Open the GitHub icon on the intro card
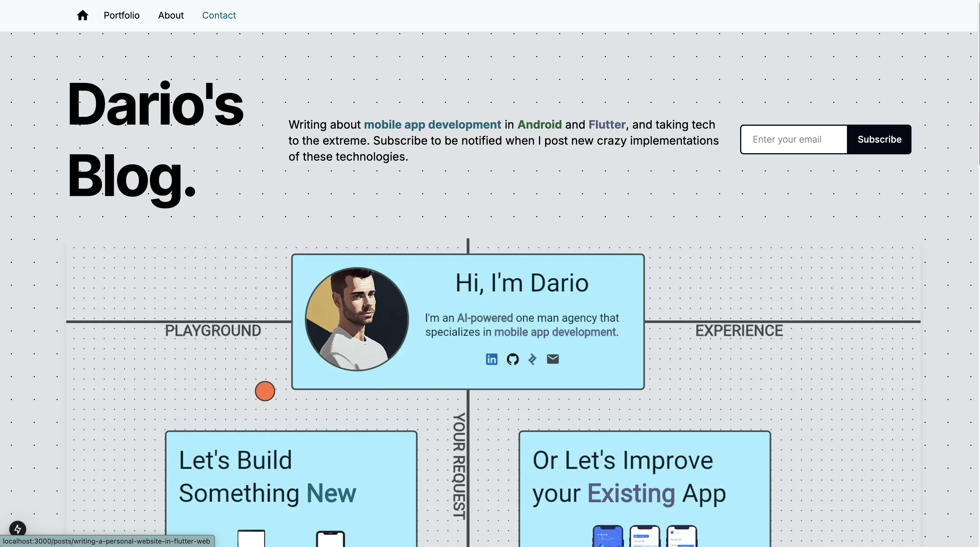Screen dimensions: 980x547 coord(513,359)
